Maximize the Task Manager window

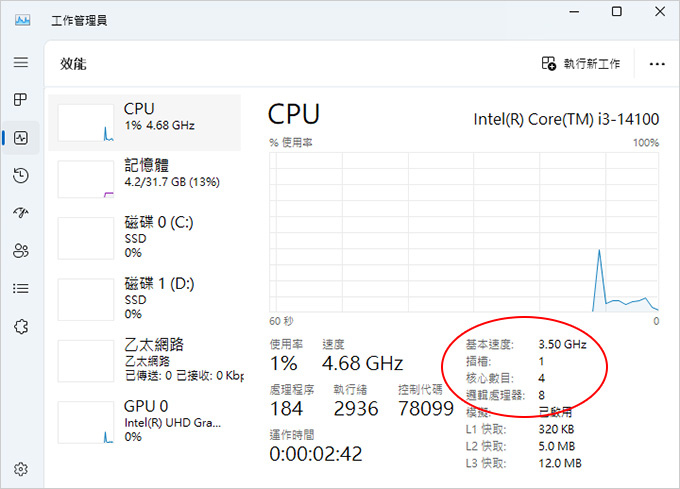tap(616, 12)
